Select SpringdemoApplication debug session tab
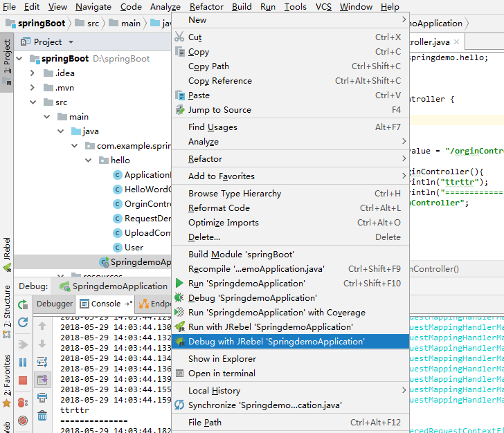 (x=114, y=286)
